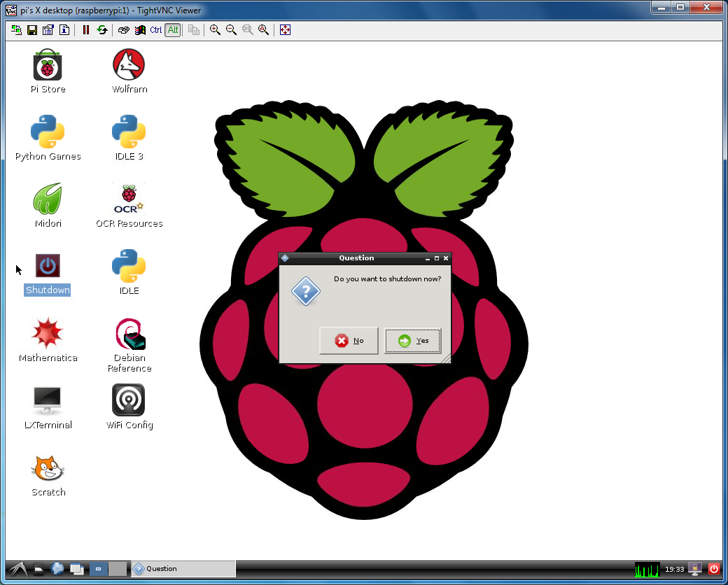Select the Shutdown desktop icon
Viewport: 728px width, 585px height.
click(48, 274)
